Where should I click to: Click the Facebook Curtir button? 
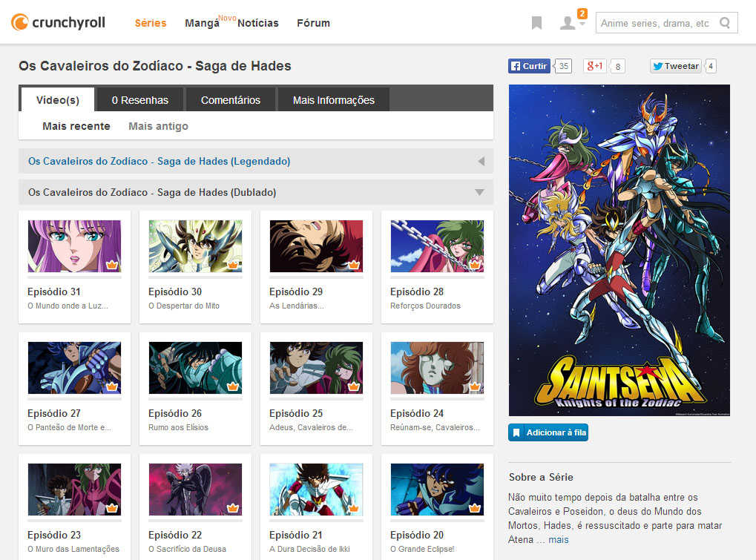[529, 66]
